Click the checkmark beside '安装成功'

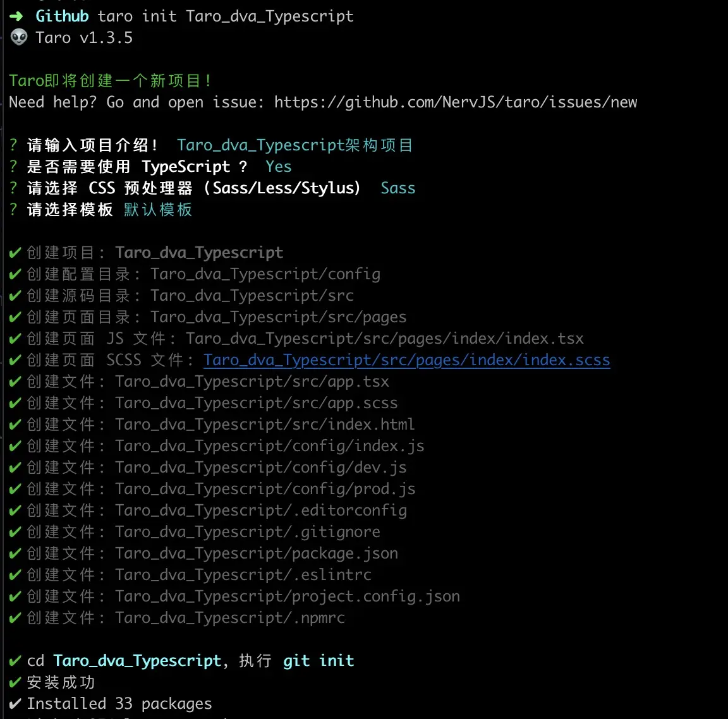(x=15, y=682)
